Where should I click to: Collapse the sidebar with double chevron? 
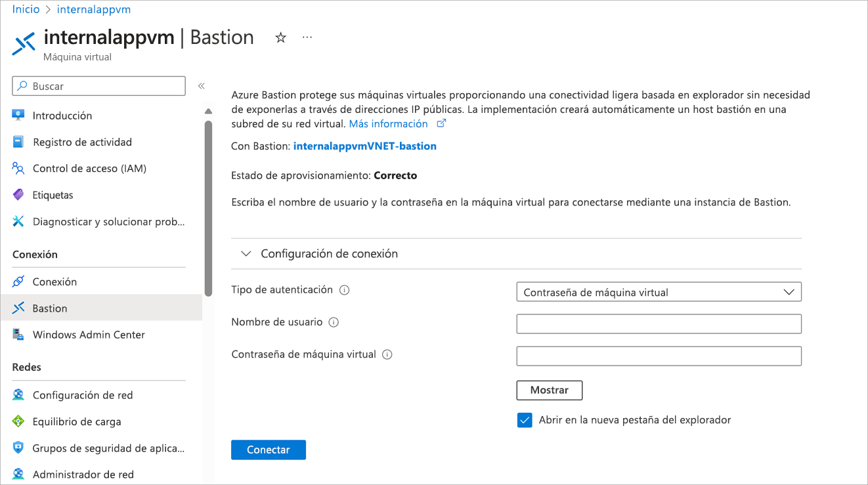202,86
